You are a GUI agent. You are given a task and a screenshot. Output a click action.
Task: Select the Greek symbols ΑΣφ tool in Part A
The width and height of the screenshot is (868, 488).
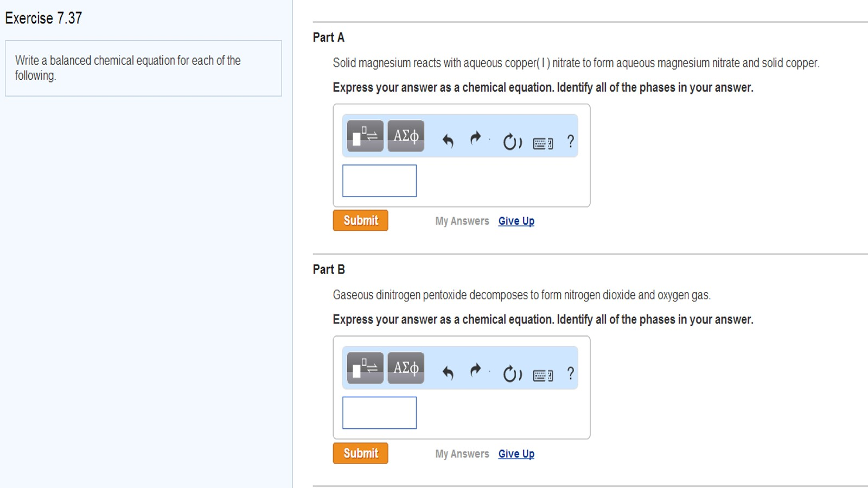click(x=406, y=136)
